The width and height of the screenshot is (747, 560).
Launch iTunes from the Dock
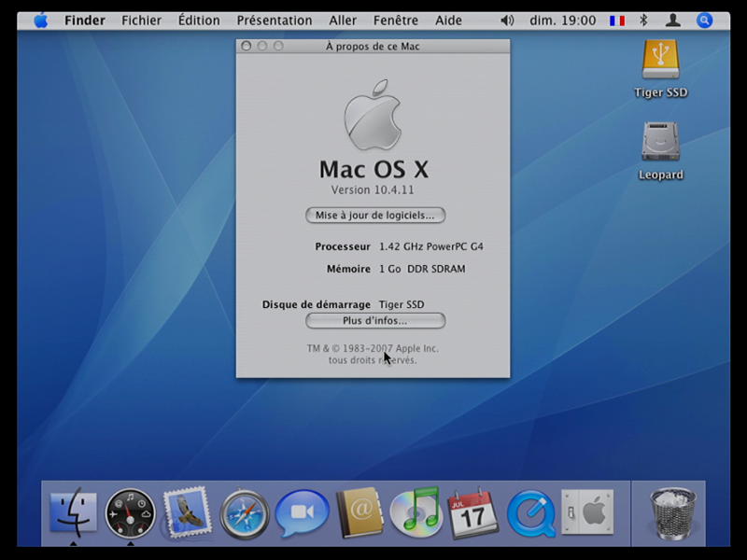(416, 512)
